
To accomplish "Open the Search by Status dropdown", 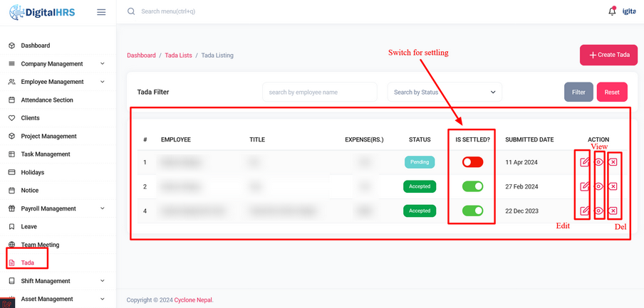I will tap(445, 92).
